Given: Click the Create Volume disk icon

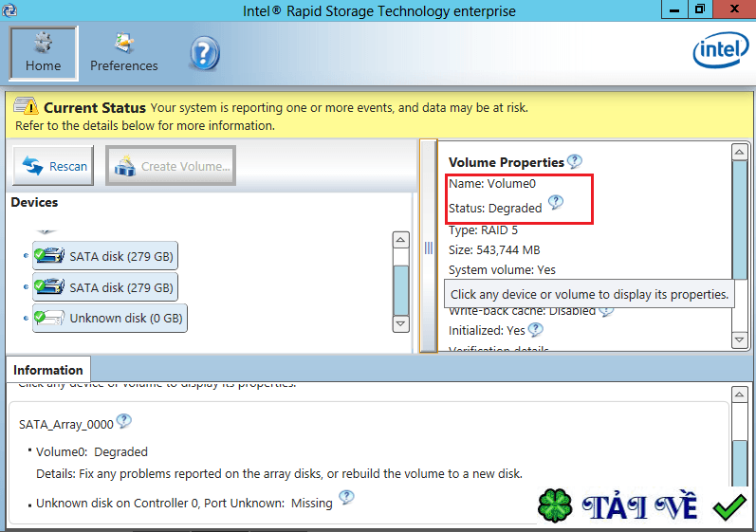Looking at the screenshot, I should (x=125, y=165).
